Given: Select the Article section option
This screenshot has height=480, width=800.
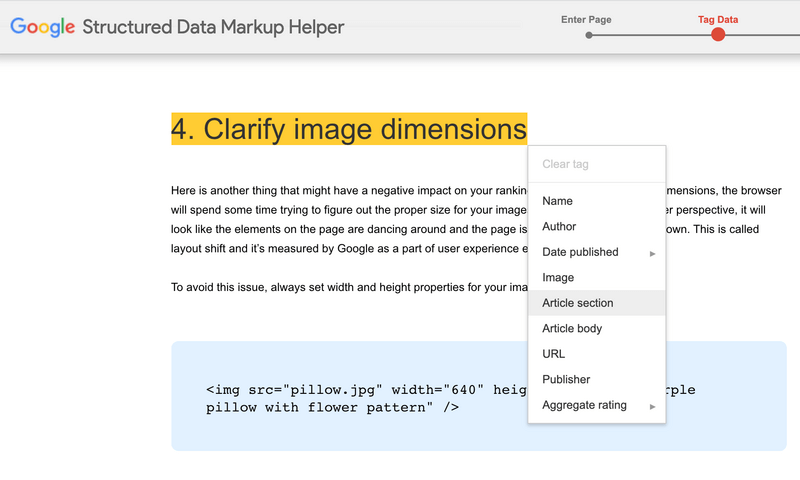Looking at the screenshot, I should click(x=578, y=303).
